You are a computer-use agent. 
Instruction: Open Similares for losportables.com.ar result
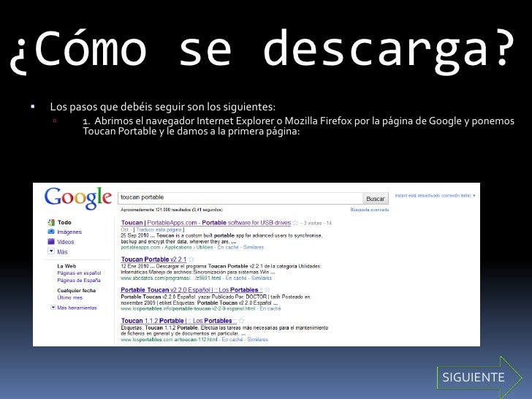point(258,339)
